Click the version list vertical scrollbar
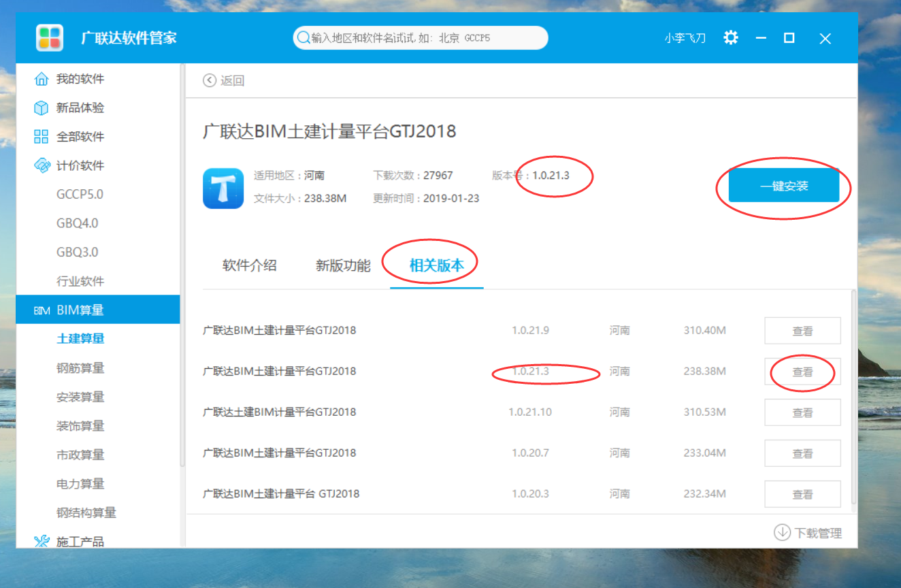The height and width of the screenshot is (588, 901). click(854, 398)
